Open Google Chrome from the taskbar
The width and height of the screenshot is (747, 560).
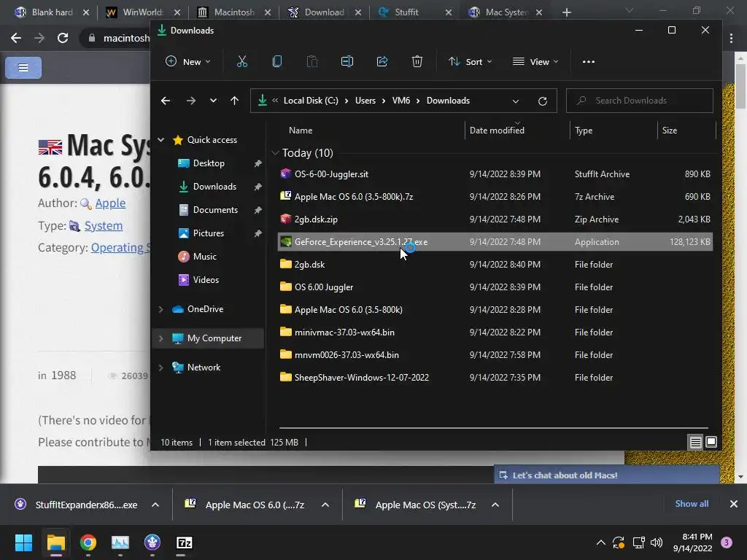[88, 542]
